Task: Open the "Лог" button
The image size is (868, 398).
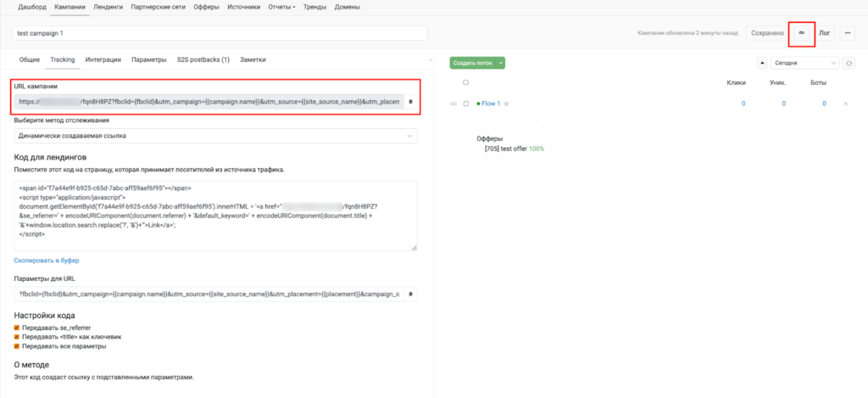Action: coord(824,33)
